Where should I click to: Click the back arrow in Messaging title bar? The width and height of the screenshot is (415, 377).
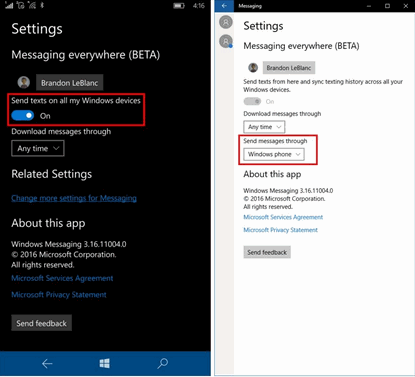click(x=224, y=6)
